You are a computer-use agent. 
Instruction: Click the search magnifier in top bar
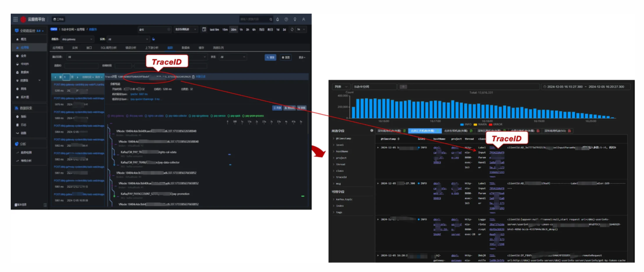[271, 19]
